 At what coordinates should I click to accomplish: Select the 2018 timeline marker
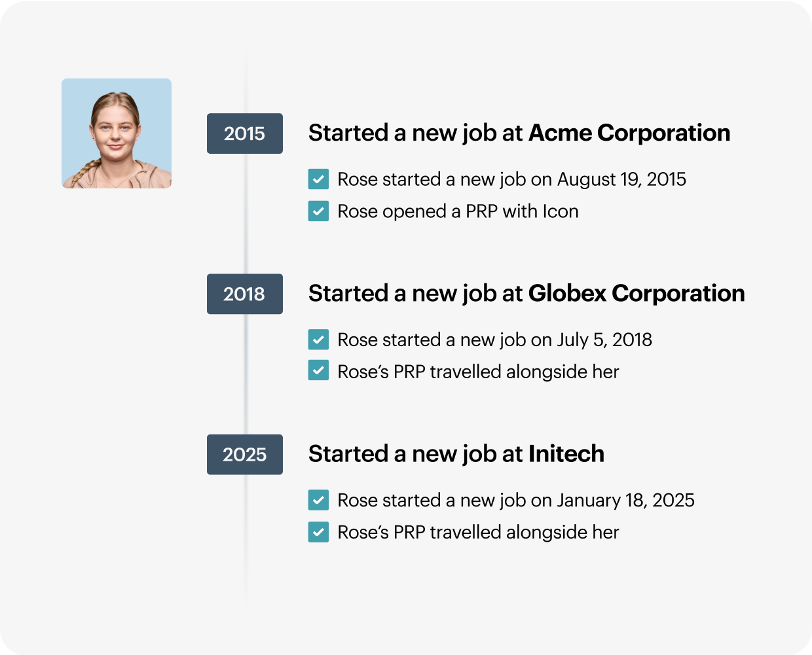point(245,294)
